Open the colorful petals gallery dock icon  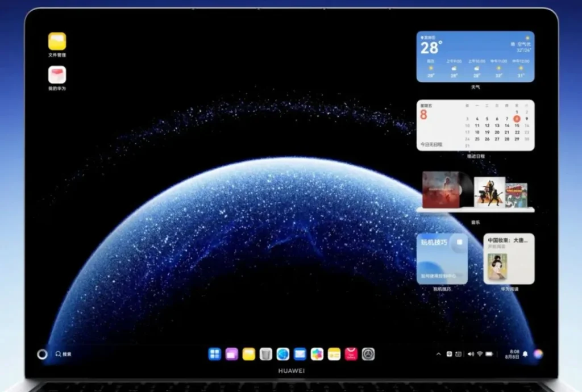[317, 354]
